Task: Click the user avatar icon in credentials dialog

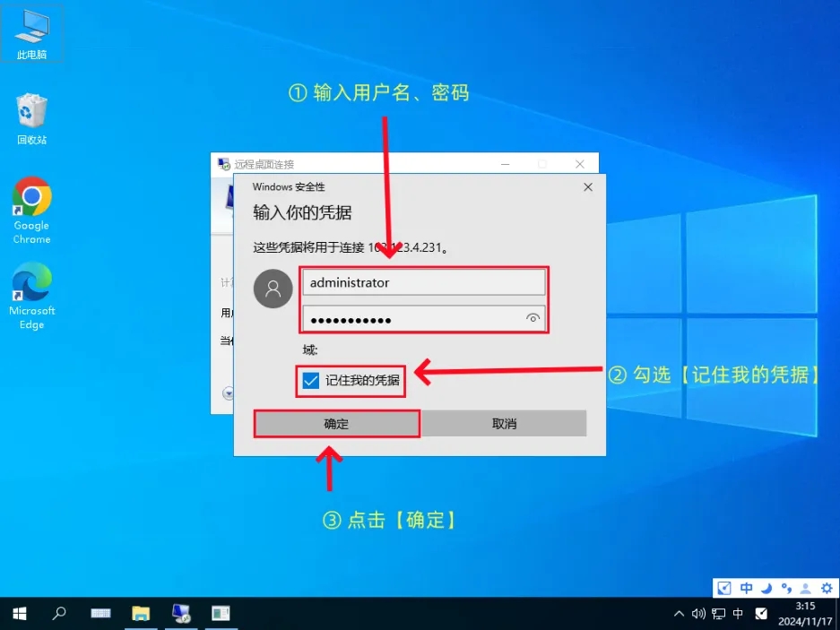Action: click(x=273, y=289)
